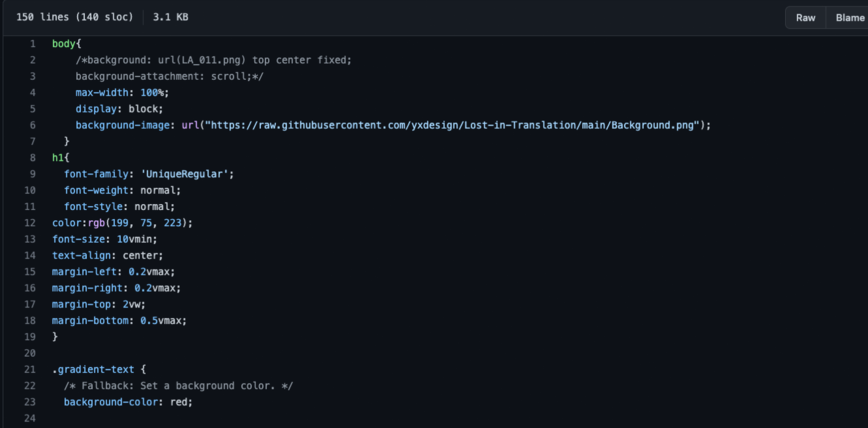Click line number 21 beside .gradient-text
The width and height of the screenshot is (868, 428).
30,369
